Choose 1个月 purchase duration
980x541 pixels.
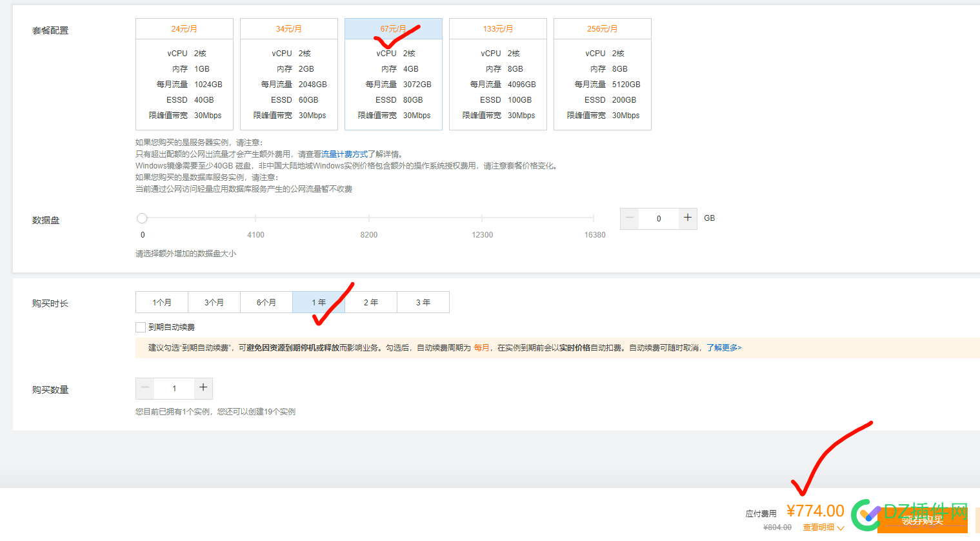(x=162, y=302)
